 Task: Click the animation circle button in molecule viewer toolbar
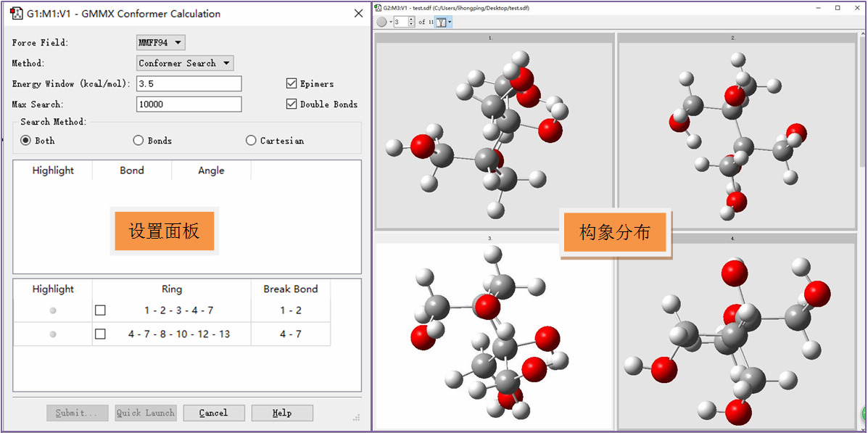tap(381, 22)
